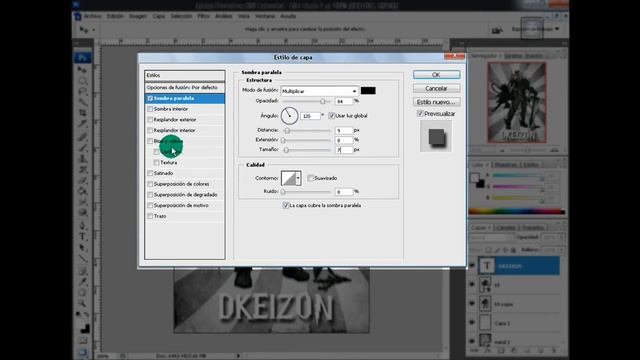Select the Type tool
The image size is (640, 360).
click(x=82, y=236)
